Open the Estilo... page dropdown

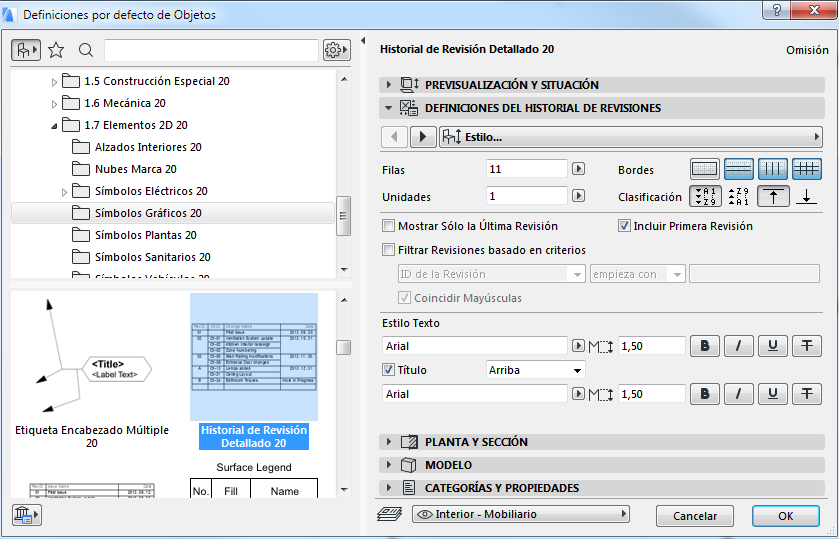tap(631, 137)
